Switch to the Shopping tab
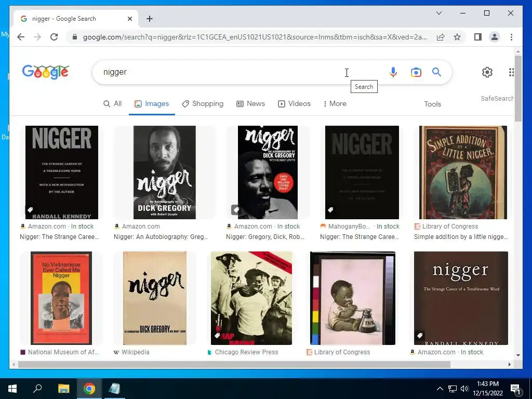This screenshot has height=399, width=532. (x=203, y=103)
